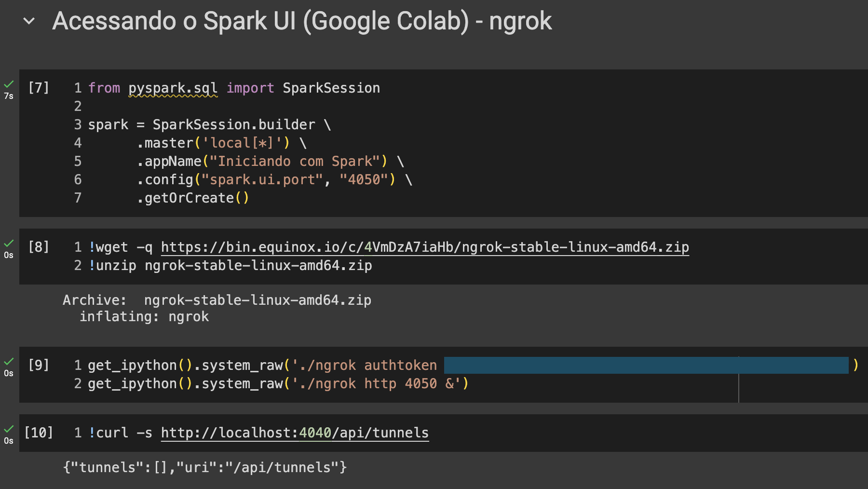Screen dimensions: 868x489
Task: Click the output line 'inflating: ngrok'
Action: [x=144, y=317]
